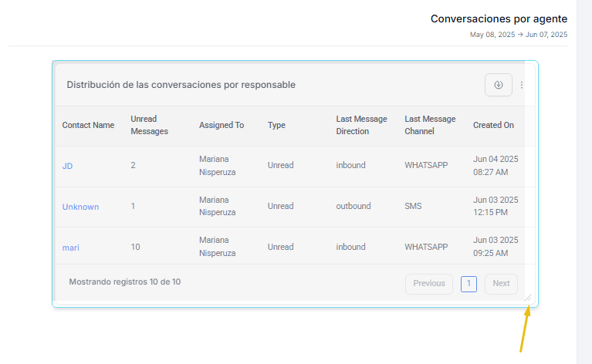Screen dimensions: 592x364
Task: Select page 1 in pagination
Action: 469,284
